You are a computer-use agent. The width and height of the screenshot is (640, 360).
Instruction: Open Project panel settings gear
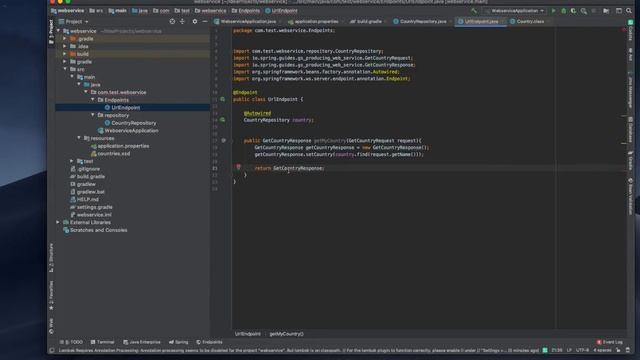click(195, 22)
